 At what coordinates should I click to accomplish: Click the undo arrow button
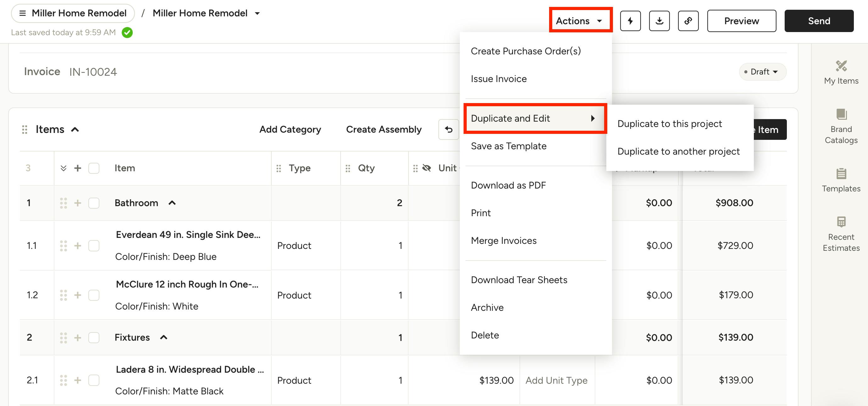[x=448, y=129]
